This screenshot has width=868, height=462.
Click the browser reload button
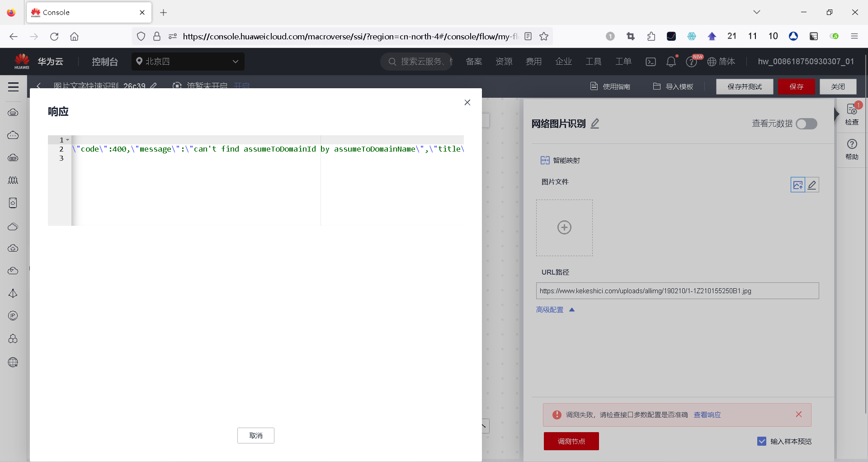[x=54, y=36]
